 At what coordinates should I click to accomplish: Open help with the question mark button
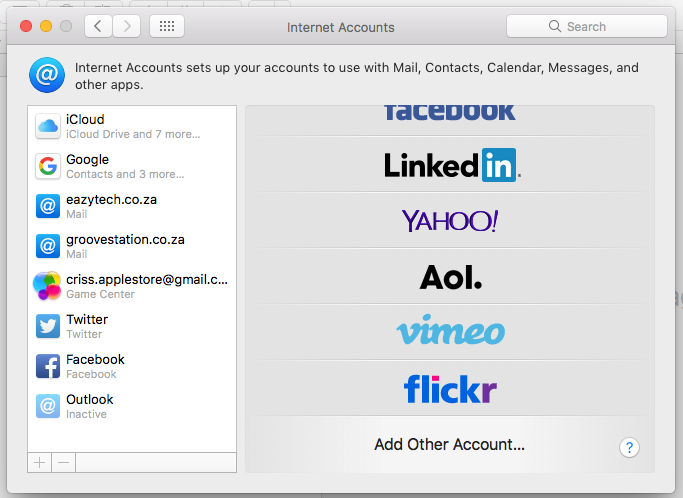click(629, 447)
